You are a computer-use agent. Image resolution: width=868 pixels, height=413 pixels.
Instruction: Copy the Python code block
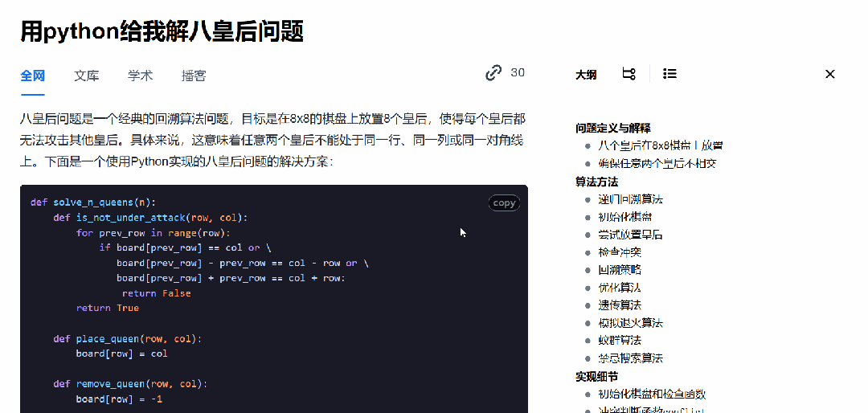[504, 203]
